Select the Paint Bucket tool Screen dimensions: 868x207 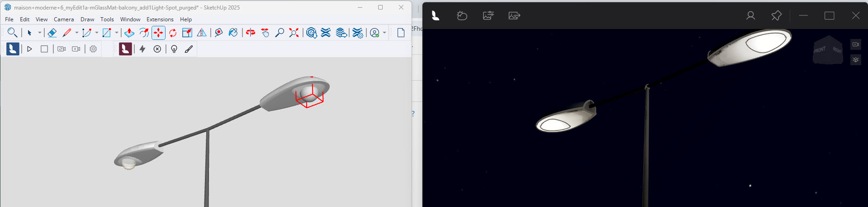233,33
